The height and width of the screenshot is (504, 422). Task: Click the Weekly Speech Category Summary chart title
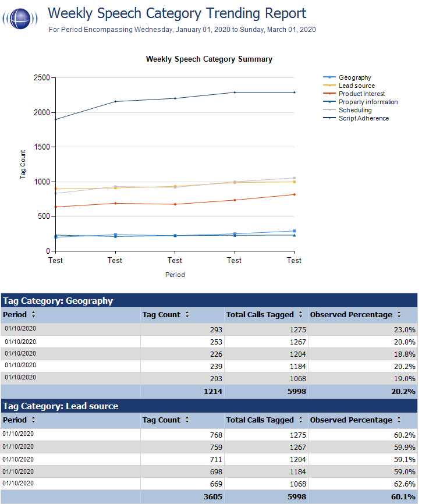[209, 59]
